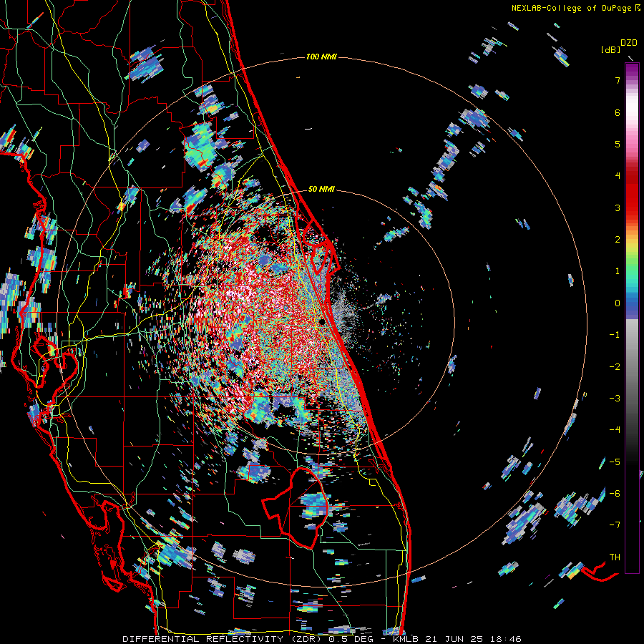Click the DZD label above the color scale

[628, 42]
